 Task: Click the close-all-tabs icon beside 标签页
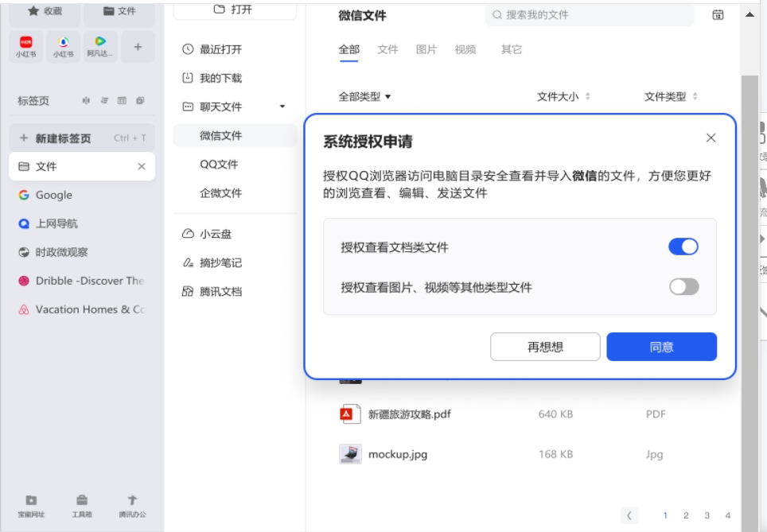tap(140, 100)
